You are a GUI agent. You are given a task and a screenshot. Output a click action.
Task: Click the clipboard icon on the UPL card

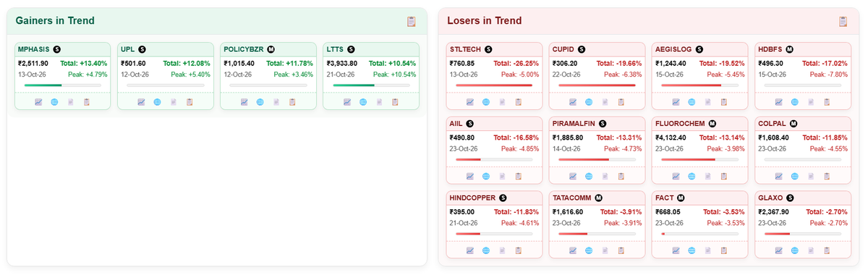(x=190, y=102)
